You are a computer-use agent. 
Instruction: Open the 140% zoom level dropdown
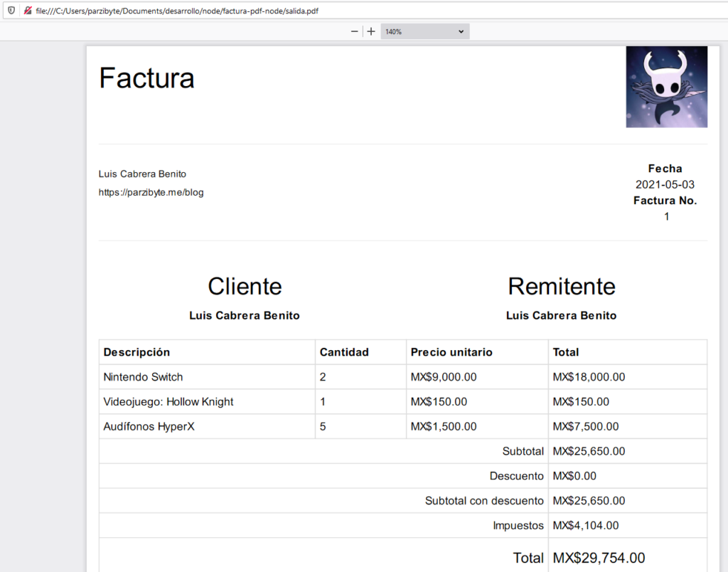pos(424,31)
